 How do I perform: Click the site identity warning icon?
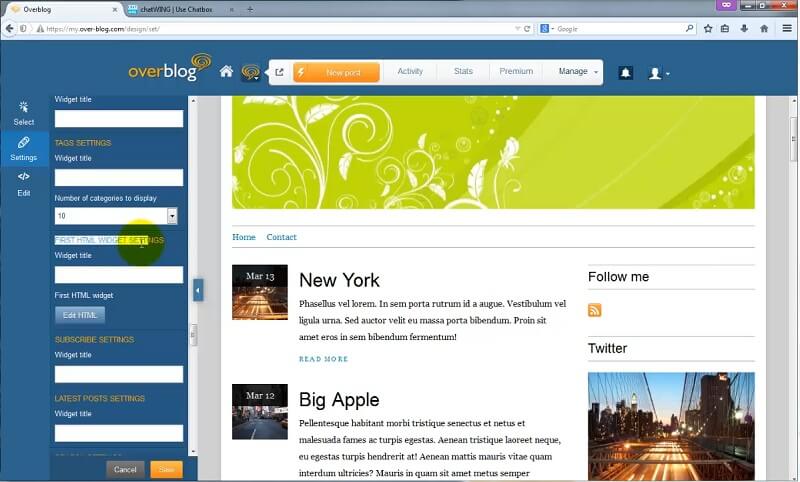click(40, 29)
